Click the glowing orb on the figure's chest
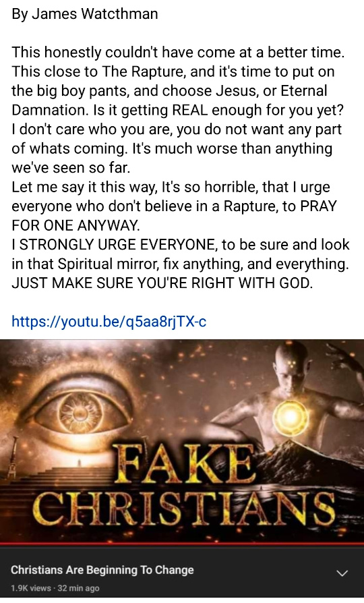 pos(291,417)
